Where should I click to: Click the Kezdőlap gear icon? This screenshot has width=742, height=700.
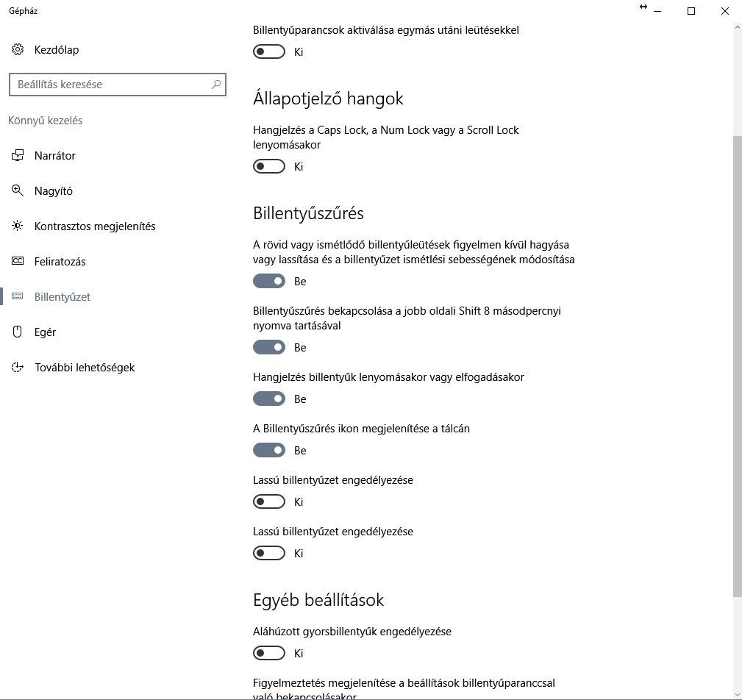click(x=18, y=49)
